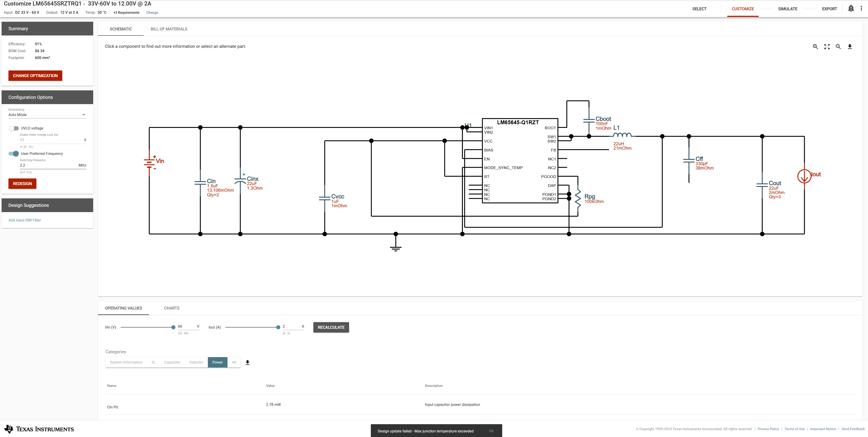Open the ModeSetting Auto Mode dropdown
The height and width of the screenshot is (437, 868).
tap(47, 115)
